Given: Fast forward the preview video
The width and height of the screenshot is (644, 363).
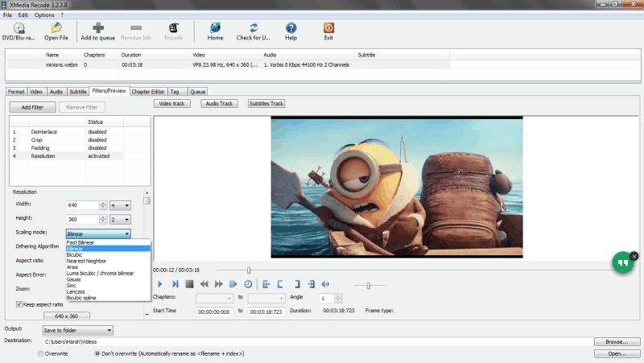Looking at the screenshot, I should [x=218, y=284].
